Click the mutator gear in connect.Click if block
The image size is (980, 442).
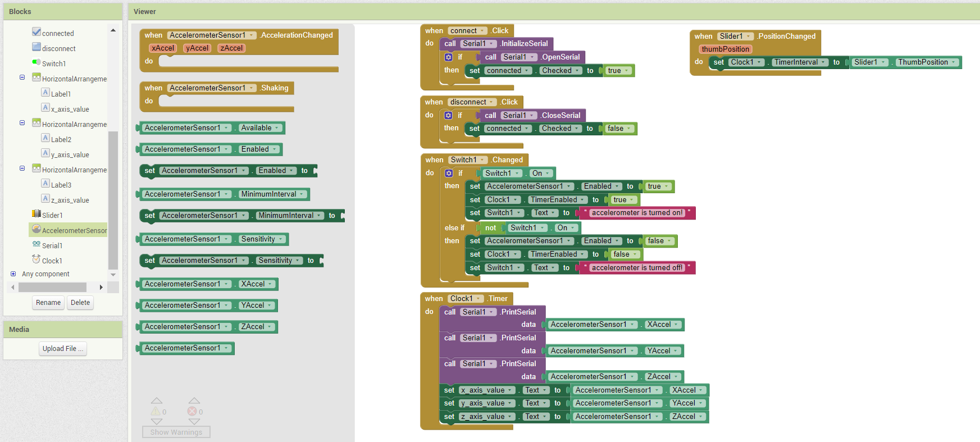(x=448, y=57)
